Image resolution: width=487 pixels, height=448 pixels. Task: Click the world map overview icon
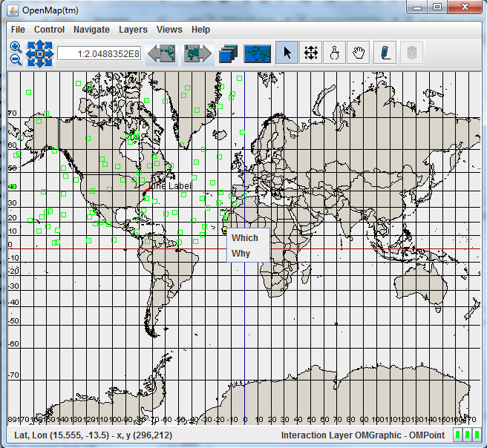tap(257, 53)
